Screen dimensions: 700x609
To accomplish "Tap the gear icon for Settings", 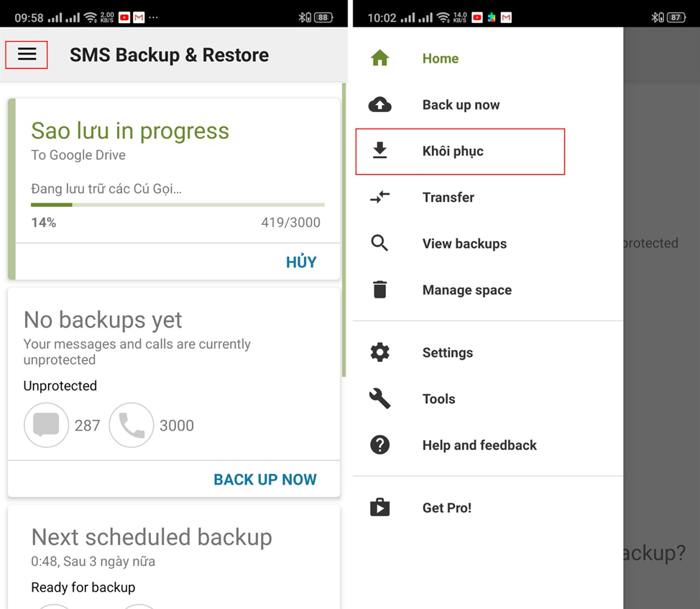I will point(379,352).
